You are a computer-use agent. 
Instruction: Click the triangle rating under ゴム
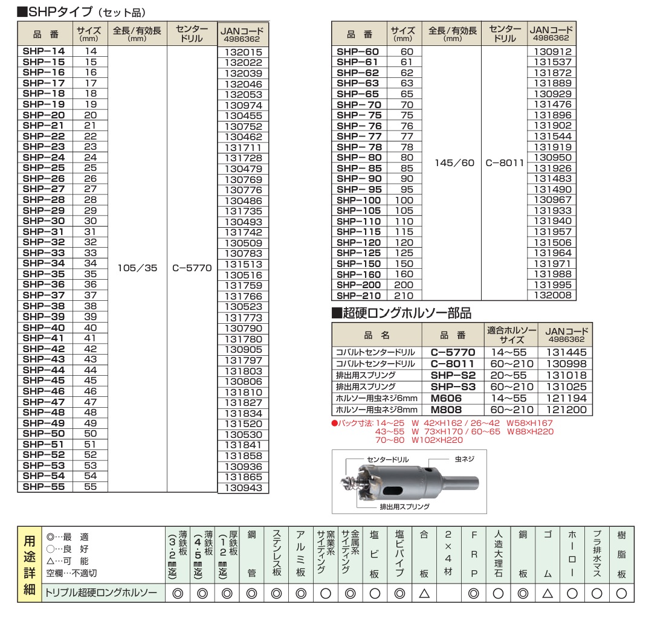click(548, 593)
